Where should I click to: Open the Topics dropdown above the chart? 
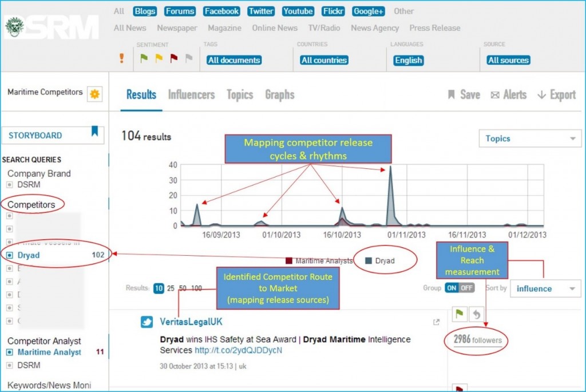530,138
